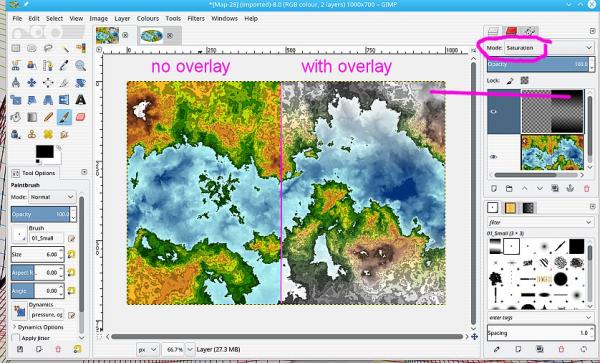Viewport: 600px width, 363px height.
Task: Select the Text tool
Action: pos(80,100)
